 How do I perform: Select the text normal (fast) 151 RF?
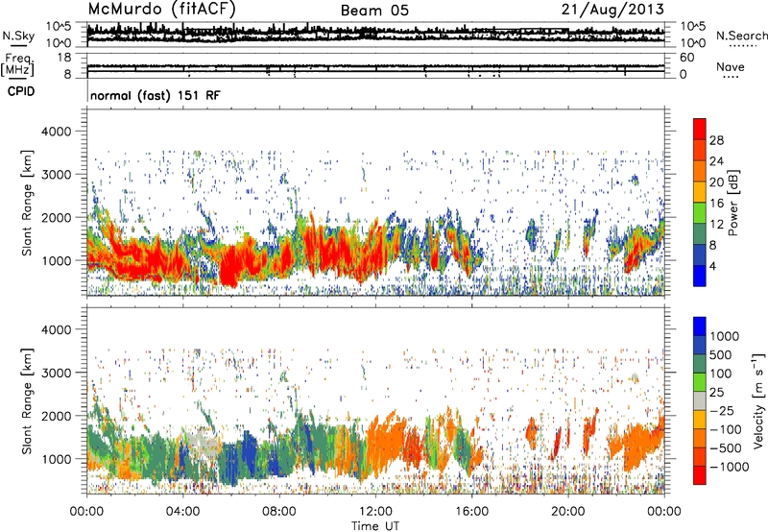155,95
